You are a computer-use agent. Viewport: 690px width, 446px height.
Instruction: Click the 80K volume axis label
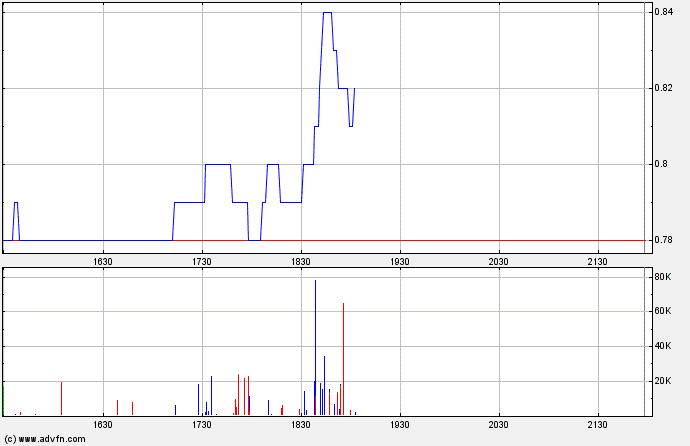click(662, 275)
